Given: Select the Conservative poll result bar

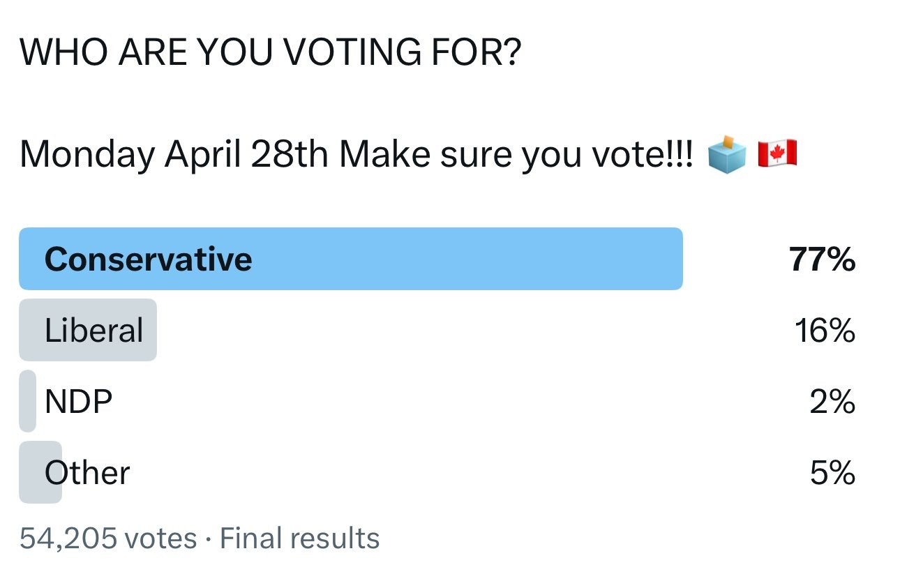Looking at the screenshot, I should click(x=350, y=259).
